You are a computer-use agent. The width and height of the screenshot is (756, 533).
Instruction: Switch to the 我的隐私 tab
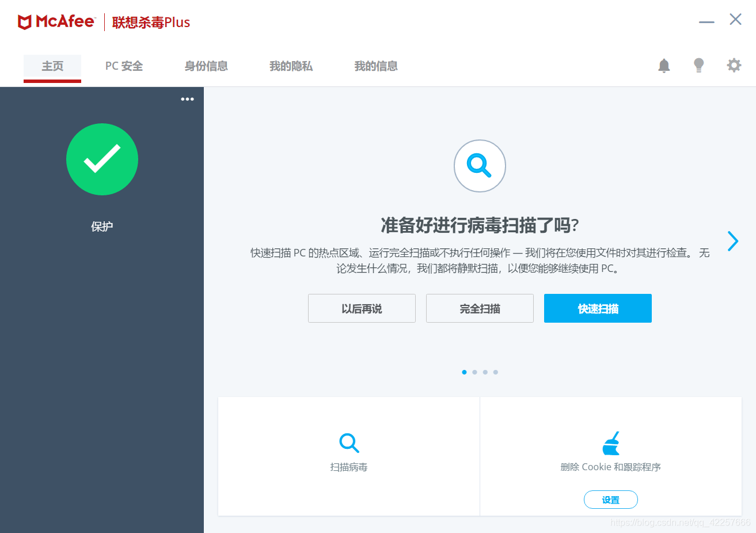point(291,66)
